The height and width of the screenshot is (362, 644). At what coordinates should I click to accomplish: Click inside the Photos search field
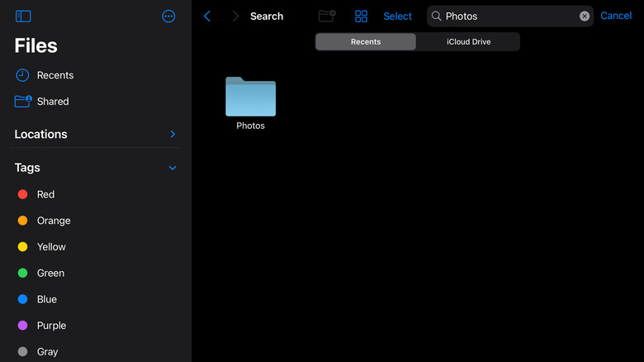coord(508,16)
